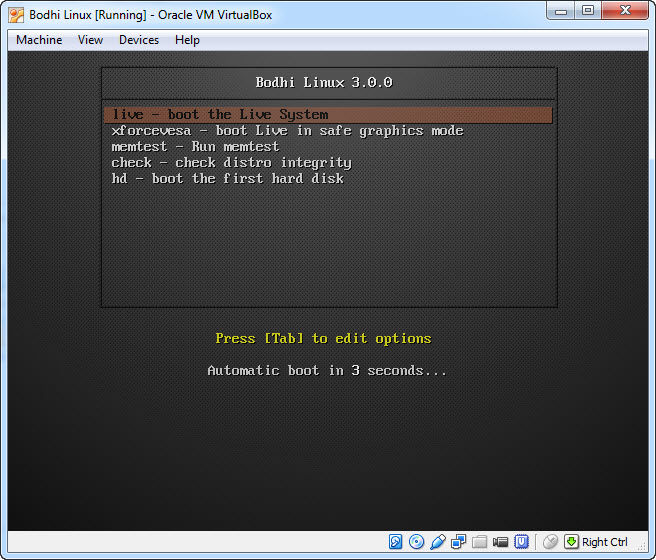Click the 'Right Ctrl' host key label
Image resolution: width=656 pixels, height=560 pixels.
[605, 542]
